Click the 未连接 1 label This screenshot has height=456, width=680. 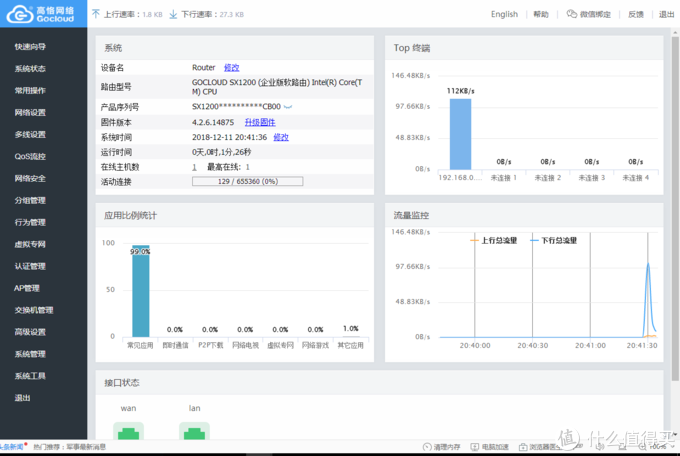(x=504, y=178)
